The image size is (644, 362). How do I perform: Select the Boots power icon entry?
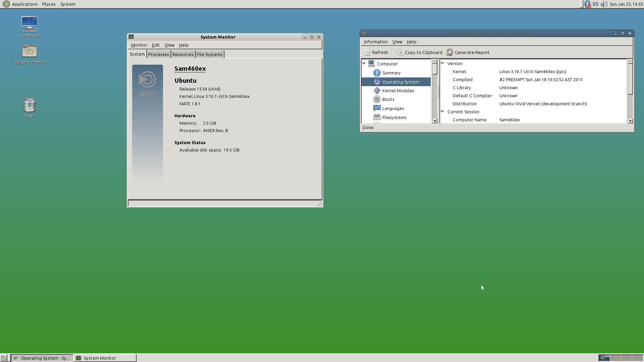(377, 100)
